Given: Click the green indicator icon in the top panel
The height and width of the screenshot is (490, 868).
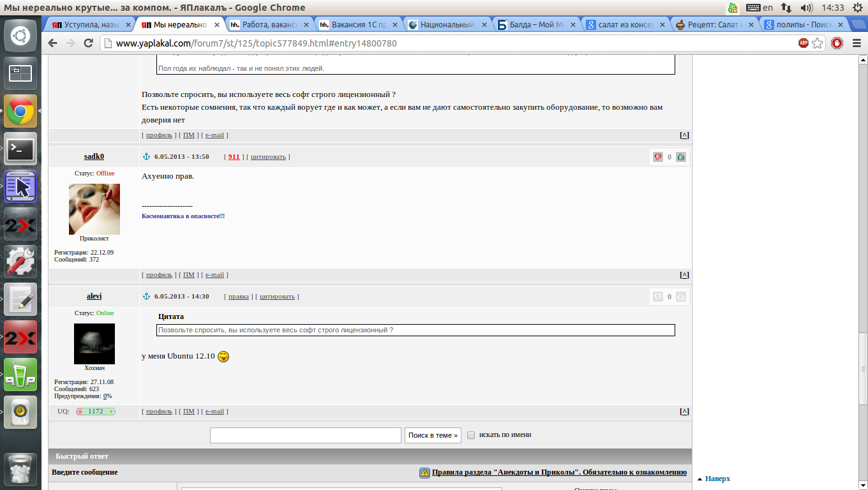Looking at the screenshot, I should [733, 8].
